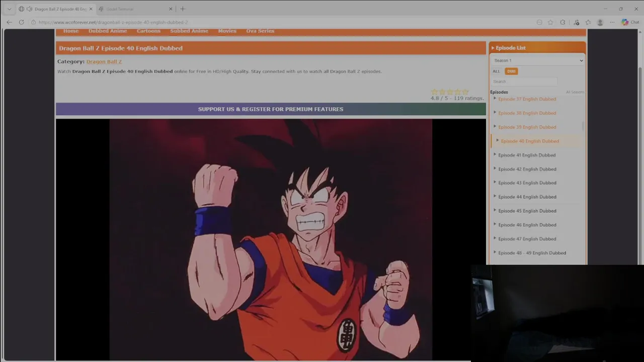This screenshot has height=362, width=644.
Task: Open the favorites list icon
Action: click(588, 22)
